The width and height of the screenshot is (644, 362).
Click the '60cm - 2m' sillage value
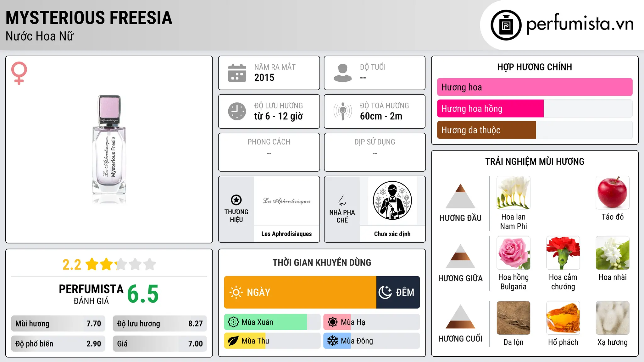[x=381, y=116]
